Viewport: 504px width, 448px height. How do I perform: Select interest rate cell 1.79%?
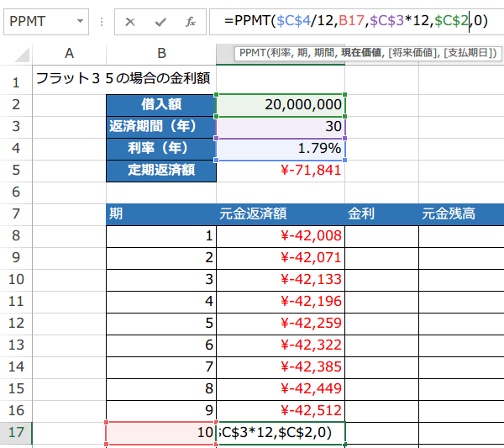point(281,149)
